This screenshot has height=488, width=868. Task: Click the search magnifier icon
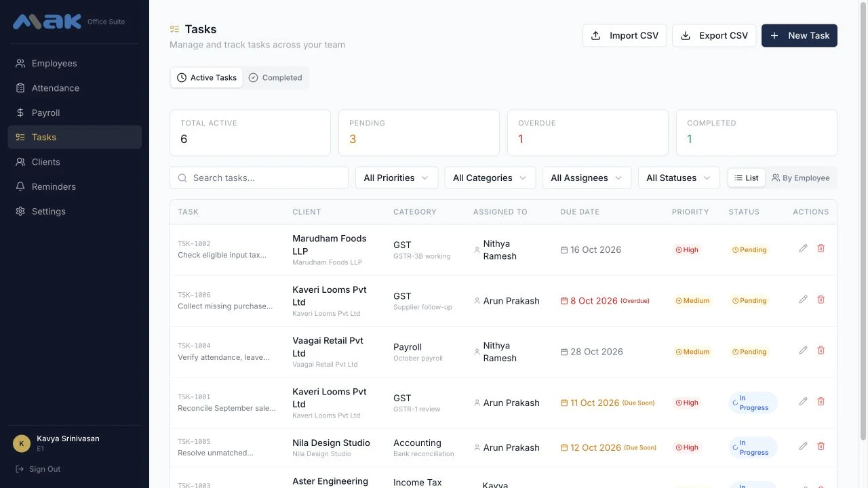[x=182, y=178]
